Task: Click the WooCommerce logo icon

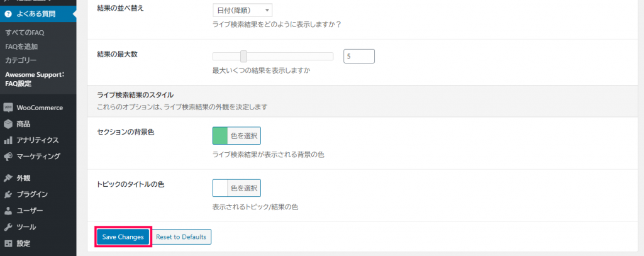Action: tap(8, 108)
